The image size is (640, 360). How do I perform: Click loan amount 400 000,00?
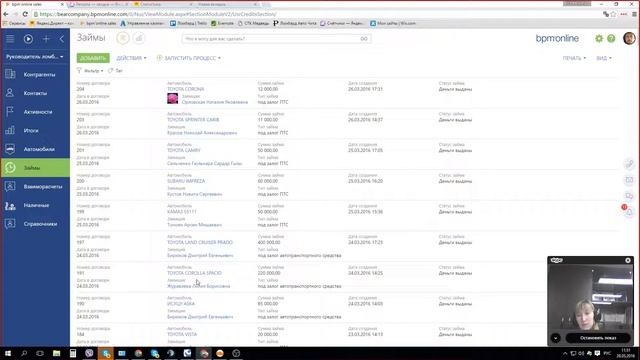coord(269,242)
